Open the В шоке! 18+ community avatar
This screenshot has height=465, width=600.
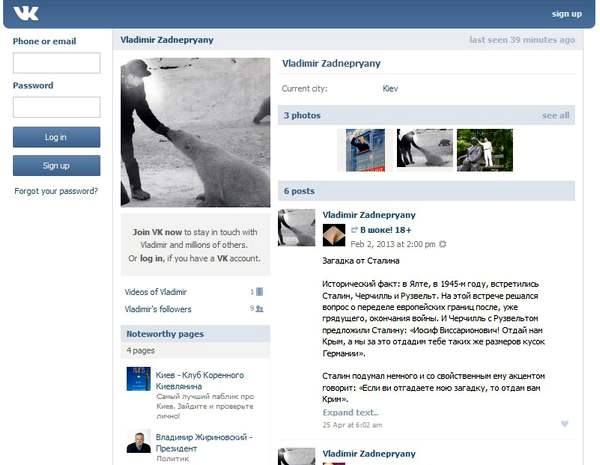tap(334, 233)
